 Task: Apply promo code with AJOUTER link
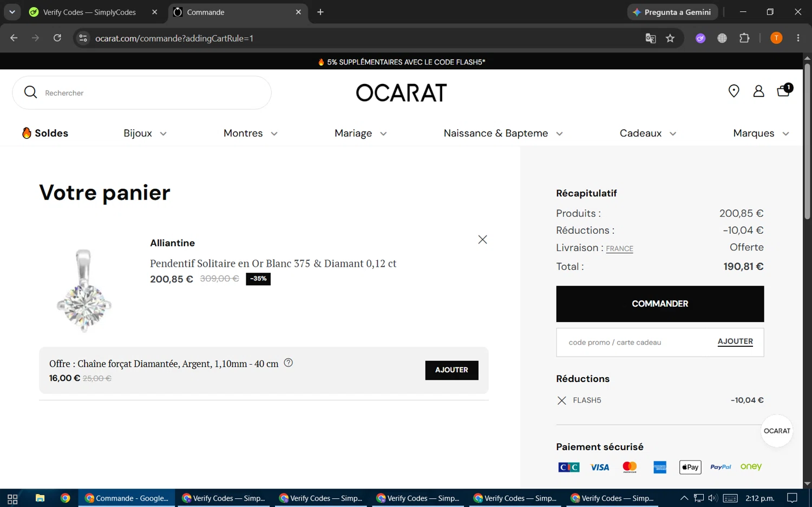[735, 341]
